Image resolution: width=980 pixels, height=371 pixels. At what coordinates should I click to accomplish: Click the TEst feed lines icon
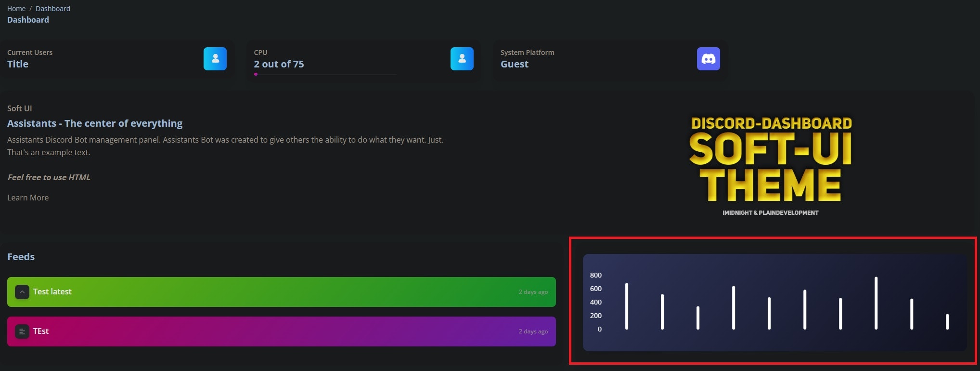(x=22, y=331)
